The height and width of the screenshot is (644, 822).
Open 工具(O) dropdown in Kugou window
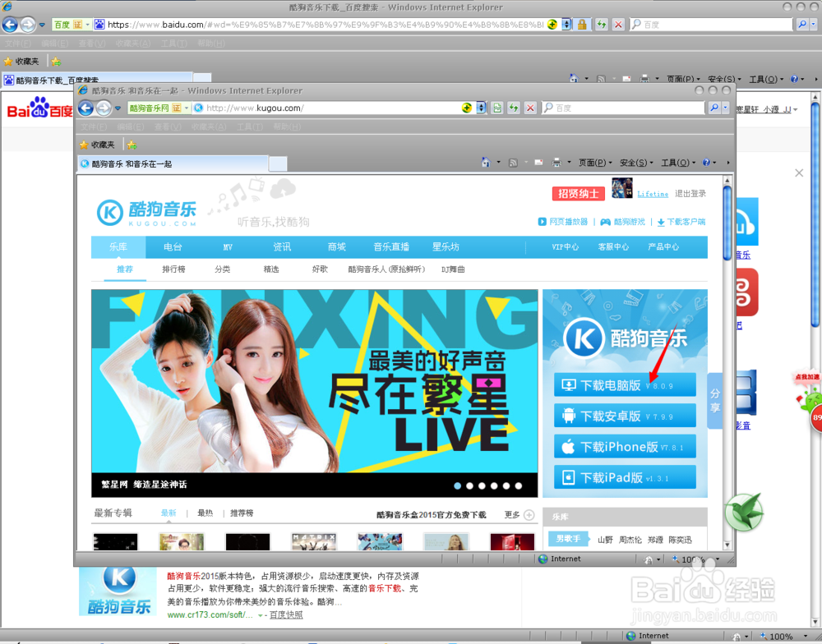coord(678,163)
